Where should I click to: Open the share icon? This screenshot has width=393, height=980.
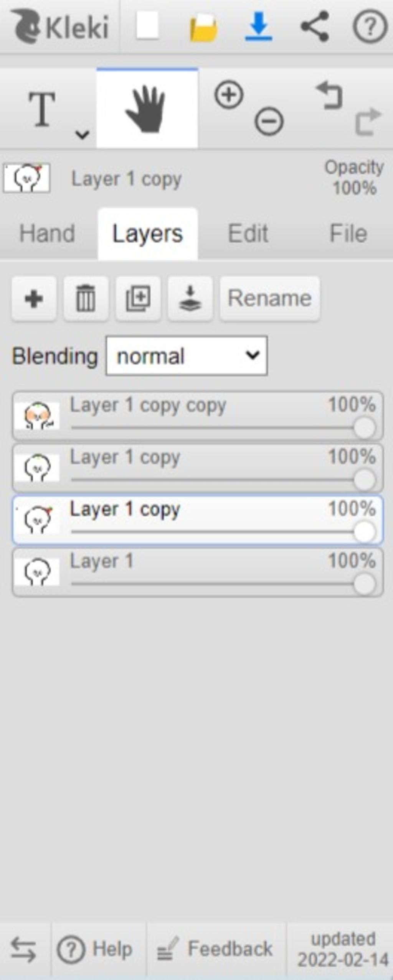(x=315, y=26)
